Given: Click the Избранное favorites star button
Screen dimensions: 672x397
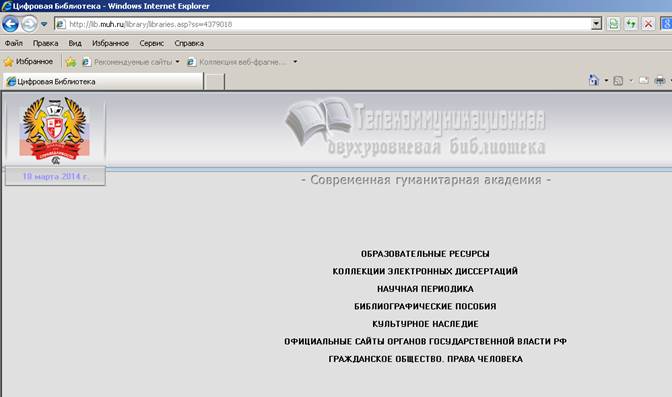Looking at the screenshot, I should click(x=28, y=62).
